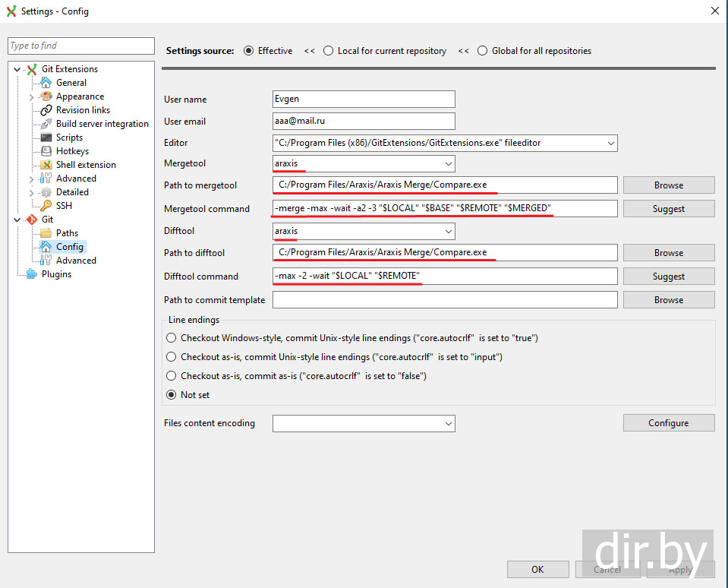Choose Checkout as-is, commit as-is line endings
Viewport: 728px width, 588px height.
tap(172, 376)
